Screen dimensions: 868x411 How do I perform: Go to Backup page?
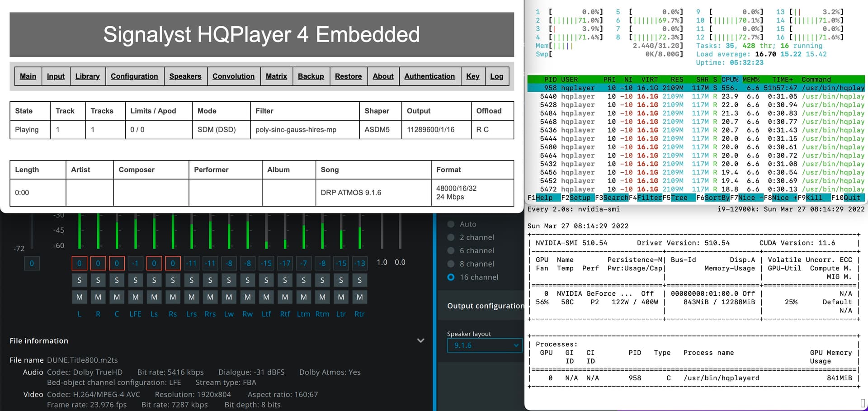(311, 76)
